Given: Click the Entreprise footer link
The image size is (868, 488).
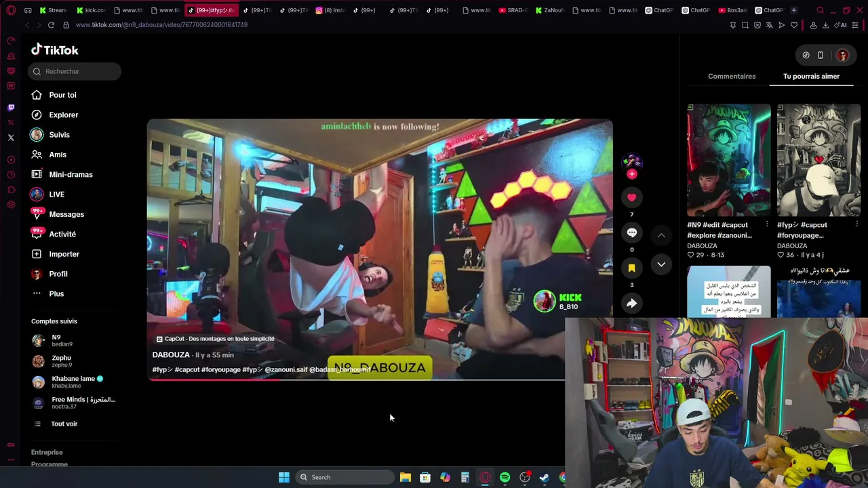Looking at the screenshot, I should [47, 452].
